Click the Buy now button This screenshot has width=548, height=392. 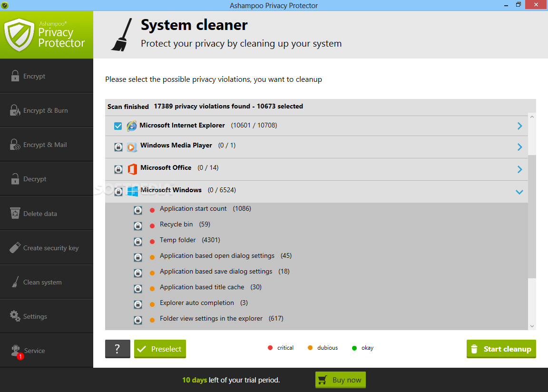(341, 380)
